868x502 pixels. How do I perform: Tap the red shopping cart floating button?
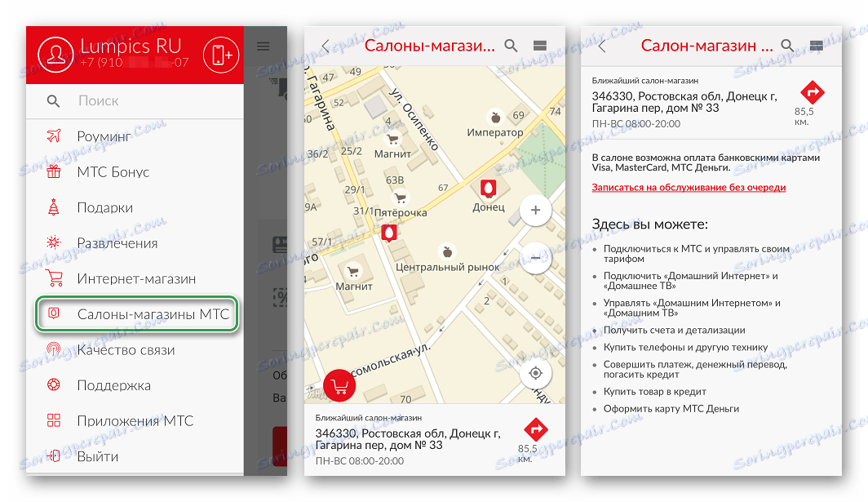pyautogui.click(x=339, y=385)
